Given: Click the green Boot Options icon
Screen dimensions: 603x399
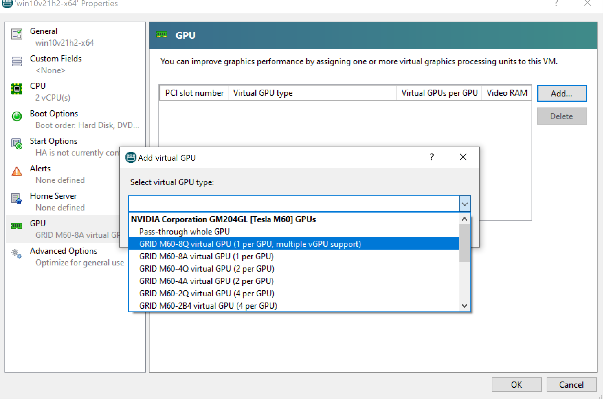Looking at the screenshot, I should coord(17,116).
